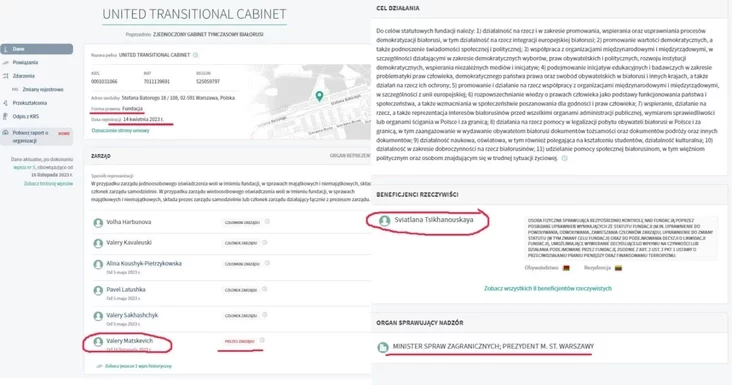Expand Zobacz jeszcze 1 wpis historyczny
This screenshot has width=732, height=385.
click(138, 366)
